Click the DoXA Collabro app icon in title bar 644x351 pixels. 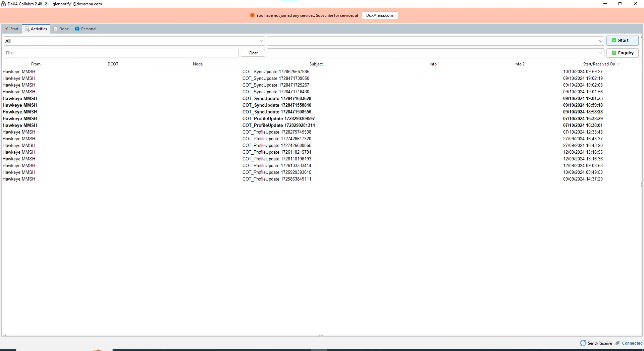click(x=3, y=4)
